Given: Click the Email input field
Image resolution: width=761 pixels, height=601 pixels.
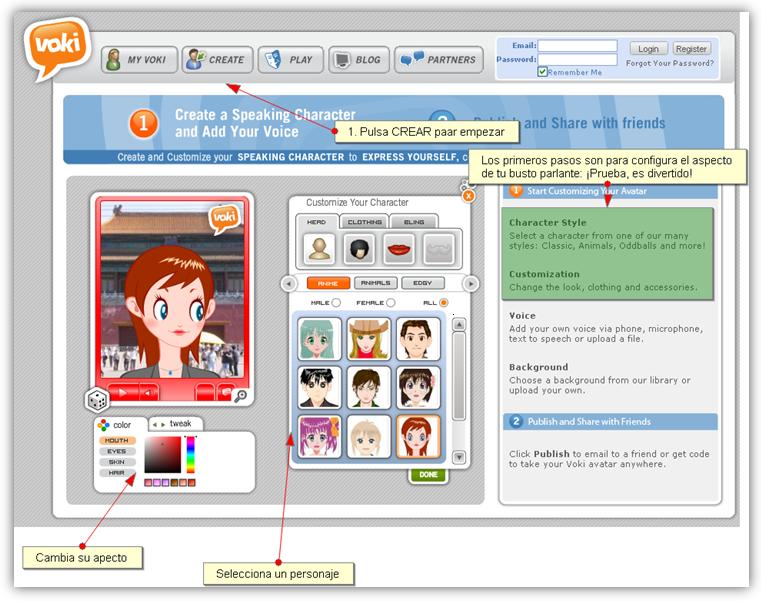Looking at the screenshot, I should click(x=578, y=46).
